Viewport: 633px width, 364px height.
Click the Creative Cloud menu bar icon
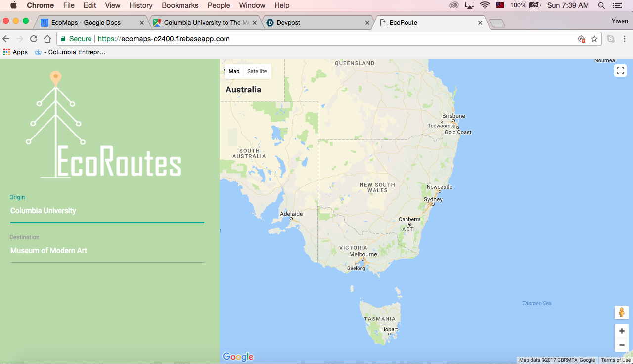pyautogui.click(x=453, y=5)
